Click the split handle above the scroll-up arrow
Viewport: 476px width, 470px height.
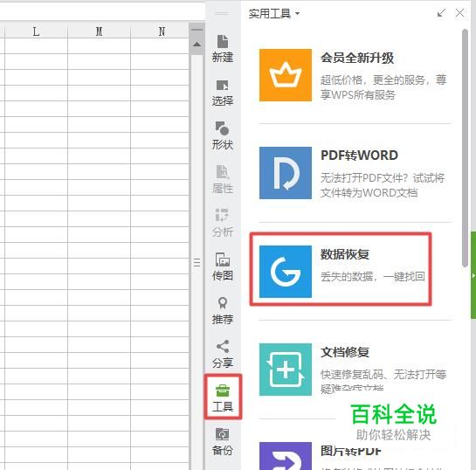coord(197,30)
